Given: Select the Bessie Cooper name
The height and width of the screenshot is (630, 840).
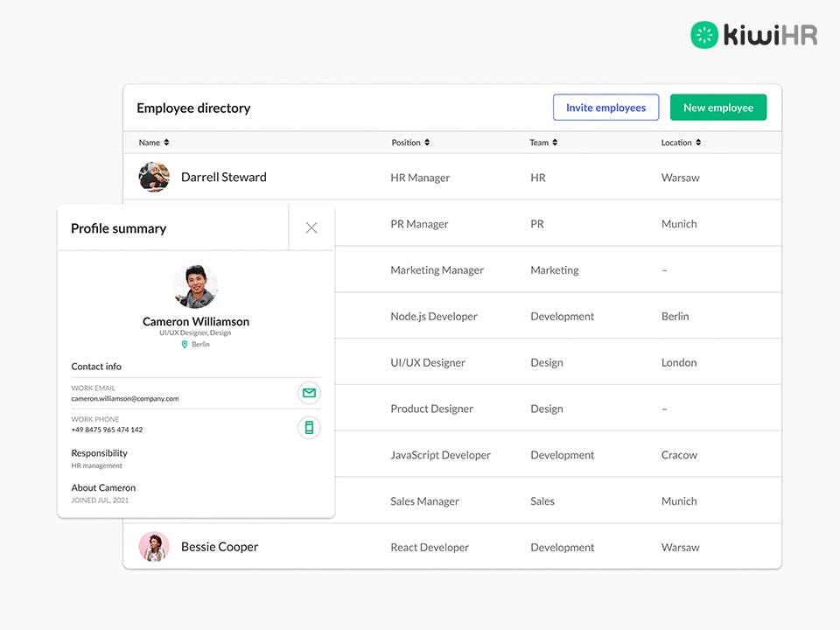Looking at the screenshot, I should 220,547.
